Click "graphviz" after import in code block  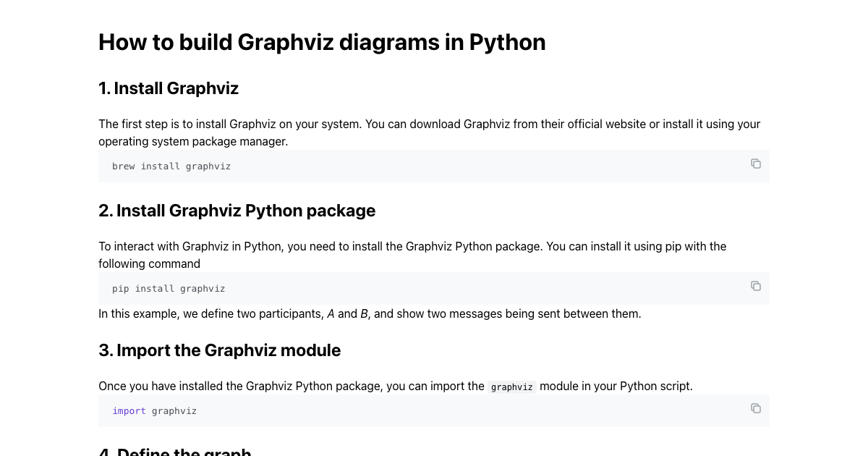click(x=174, y=411)
